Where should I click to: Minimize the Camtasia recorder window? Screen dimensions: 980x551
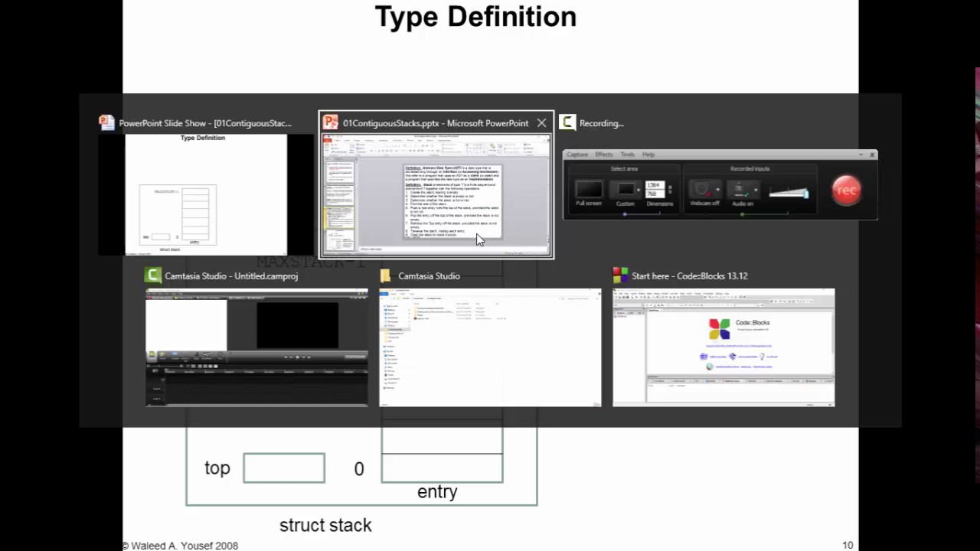coord(862,155)
